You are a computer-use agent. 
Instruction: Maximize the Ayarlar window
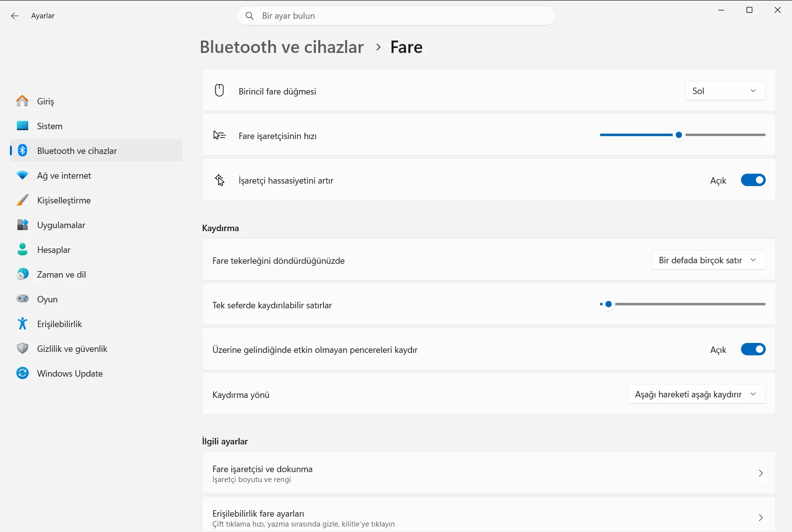[x=749, y=10]
